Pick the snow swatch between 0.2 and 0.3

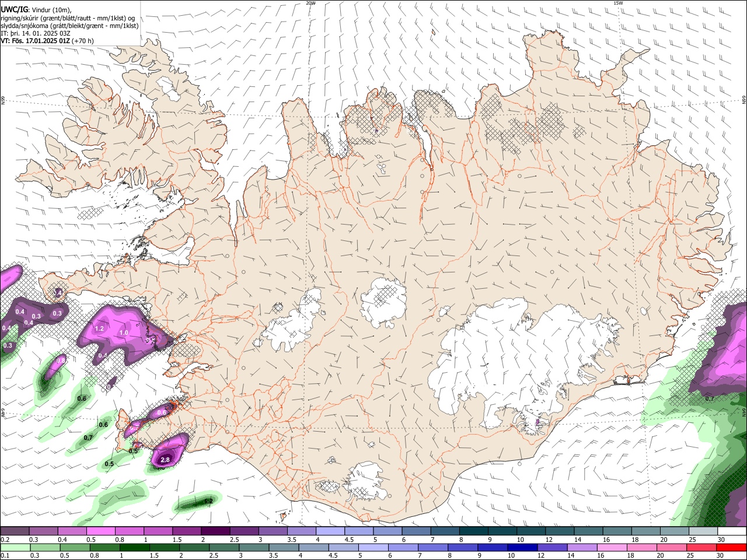[15, 531]
